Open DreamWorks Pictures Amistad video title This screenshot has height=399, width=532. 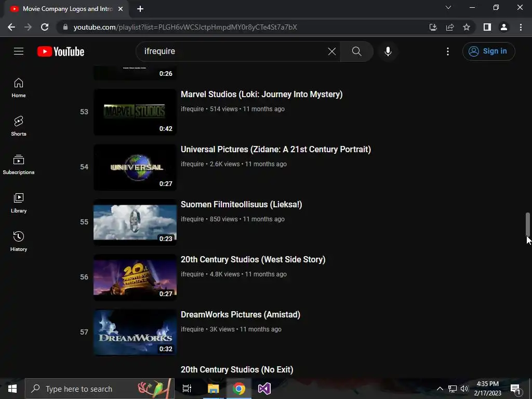pyautogui.click(x=241, y=314)
